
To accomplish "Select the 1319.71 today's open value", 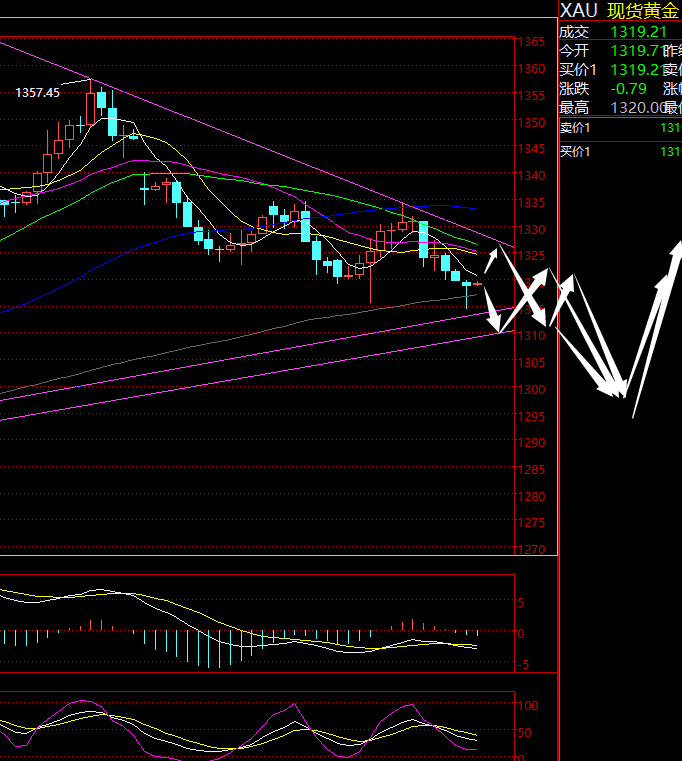I will point(636,50).
